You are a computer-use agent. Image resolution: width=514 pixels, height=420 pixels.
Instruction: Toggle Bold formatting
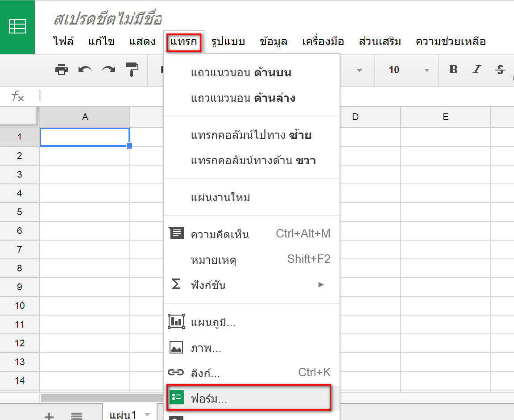pyautogui.click(x=454, y=70)
